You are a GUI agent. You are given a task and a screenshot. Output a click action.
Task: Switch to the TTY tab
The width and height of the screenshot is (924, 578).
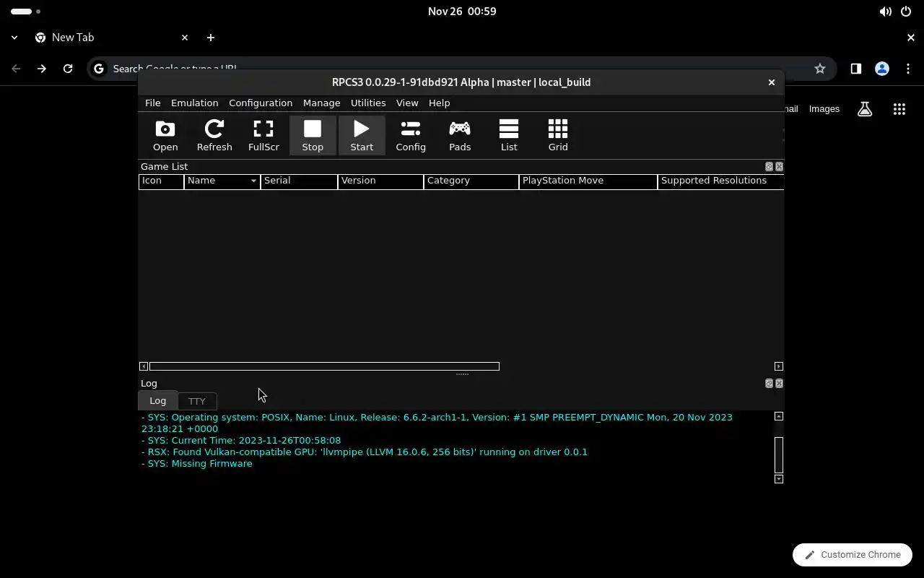click(x=197, y=401)
